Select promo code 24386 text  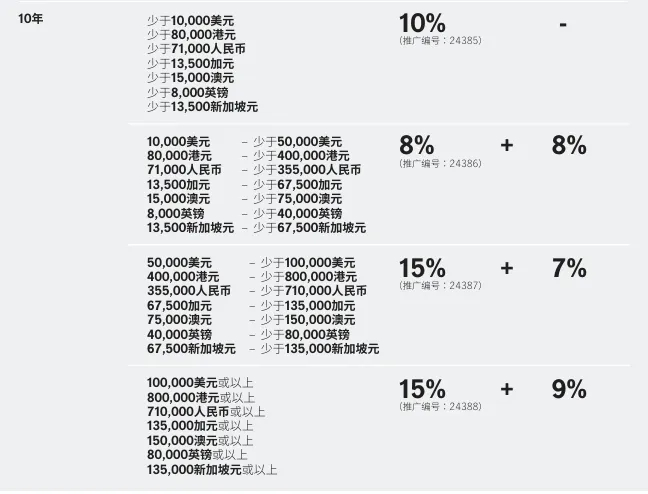click(x=440, y=163)
